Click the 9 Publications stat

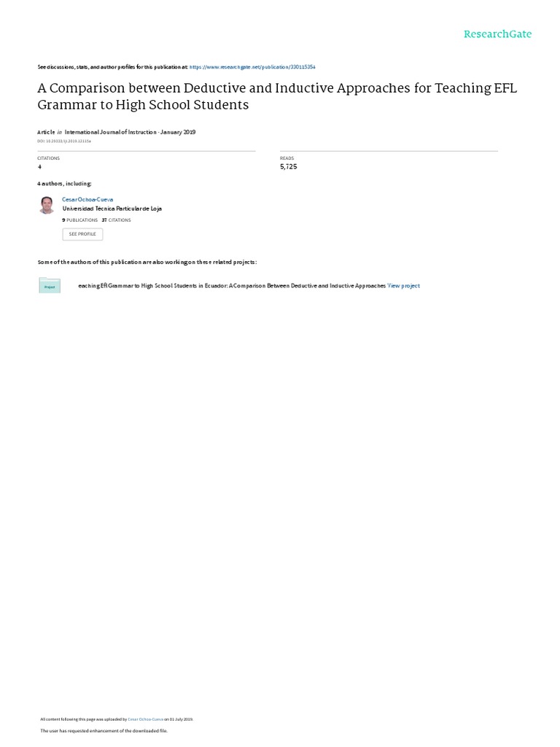point(80,220)
